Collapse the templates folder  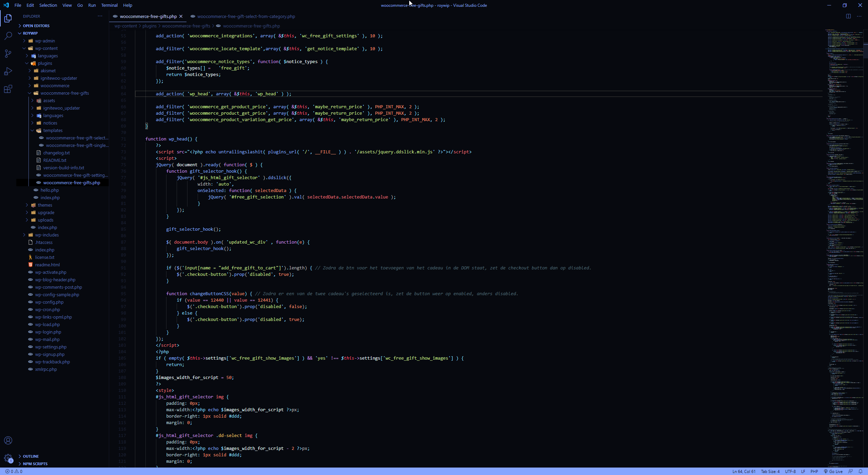[x=53, y=131]
